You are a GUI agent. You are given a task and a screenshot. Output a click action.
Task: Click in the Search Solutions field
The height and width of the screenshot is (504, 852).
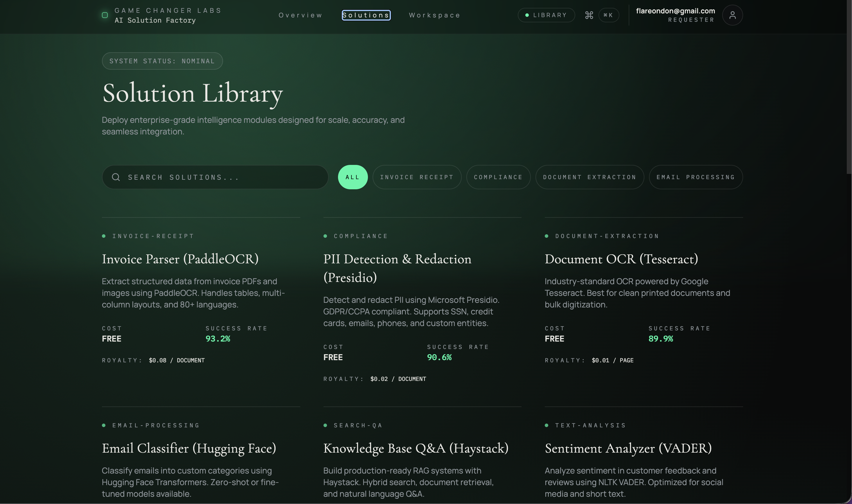point(221,177)
